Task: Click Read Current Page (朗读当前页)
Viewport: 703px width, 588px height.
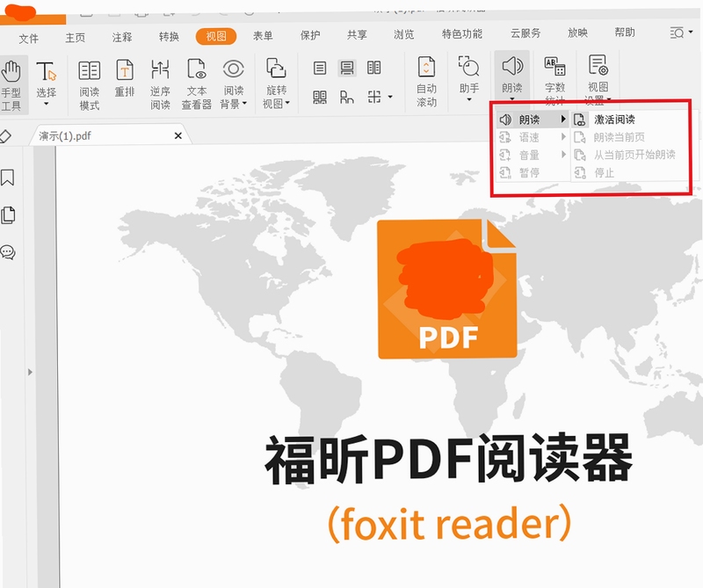Action: click(630, 137)
